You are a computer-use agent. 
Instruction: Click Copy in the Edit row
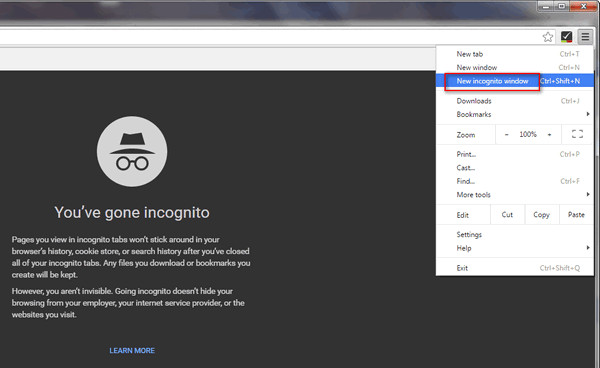pos(541,215)
